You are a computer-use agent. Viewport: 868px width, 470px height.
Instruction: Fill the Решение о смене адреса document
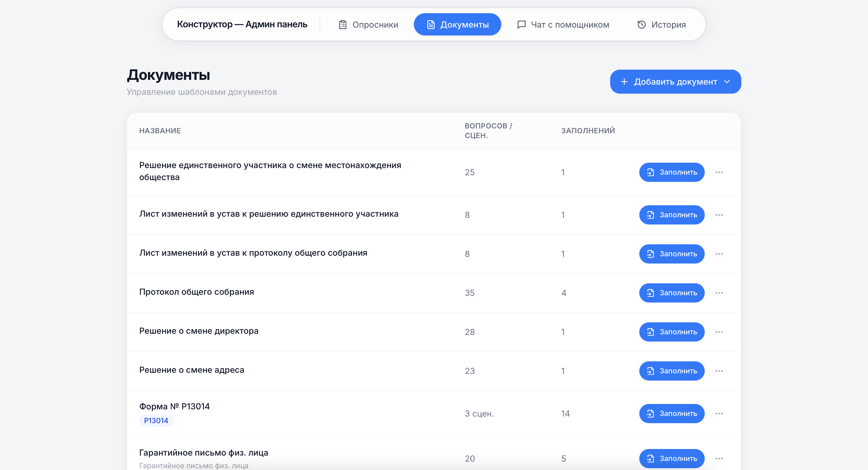pos(671,371)
